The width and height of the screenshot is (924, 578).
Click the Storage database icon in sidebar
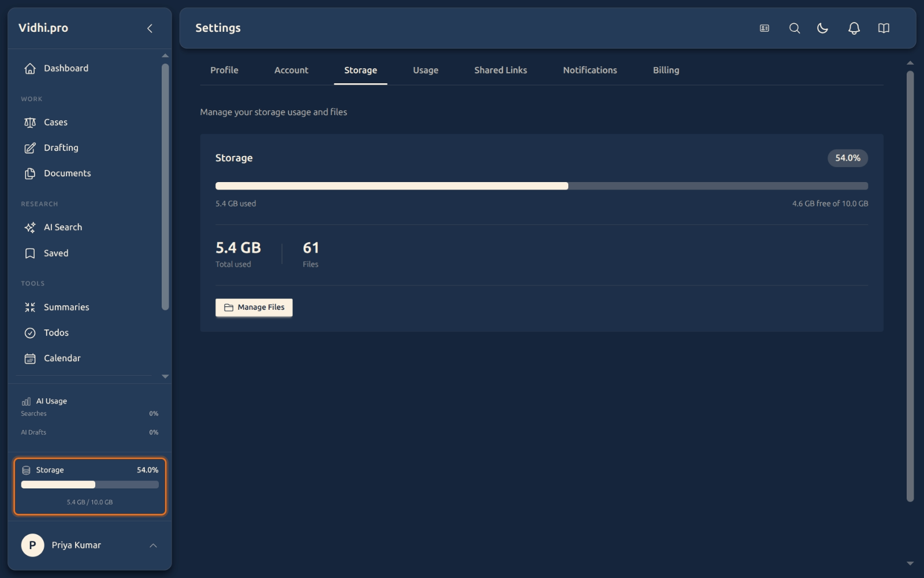click(x=26, y=470)
